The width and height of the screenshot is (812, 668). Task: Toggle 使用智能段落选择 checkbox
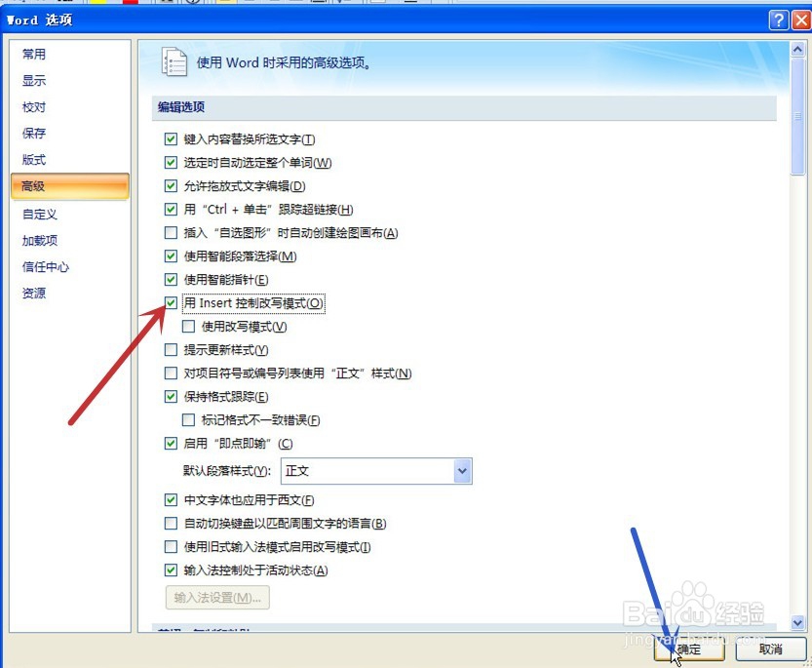coord(171,256)
